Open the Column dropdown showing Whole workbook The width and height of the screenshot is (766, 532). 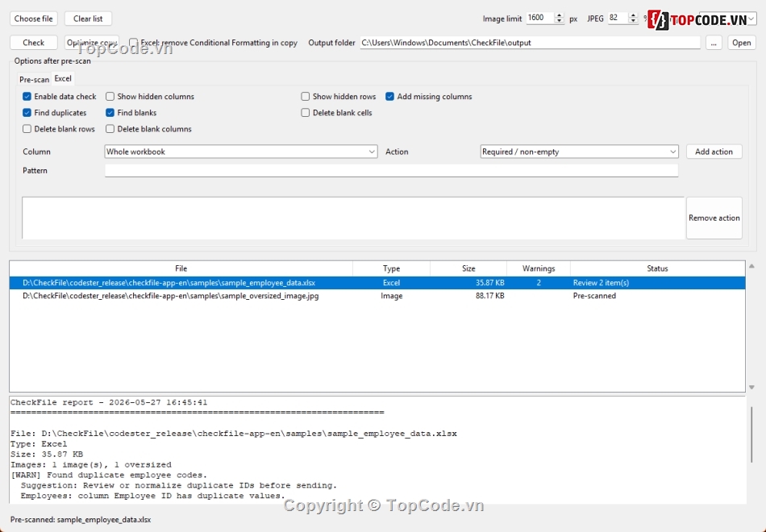241,152
